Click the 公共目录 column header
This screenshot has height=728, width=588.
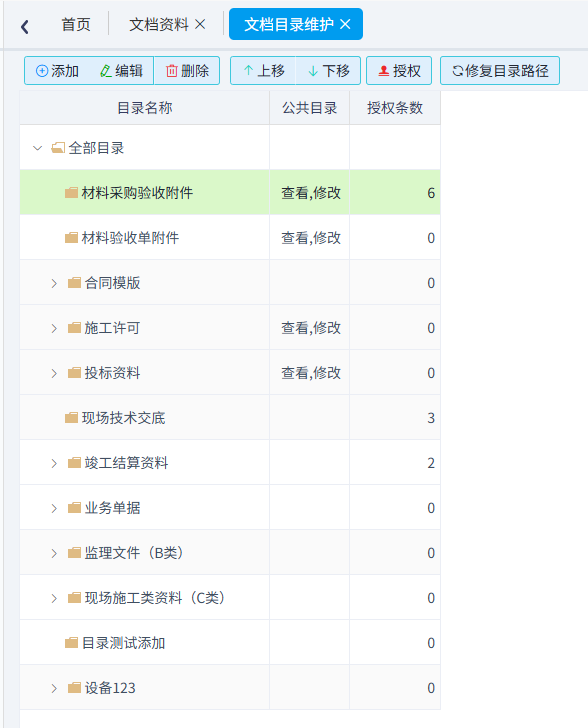pyautogui.click(x=309, y=108)
